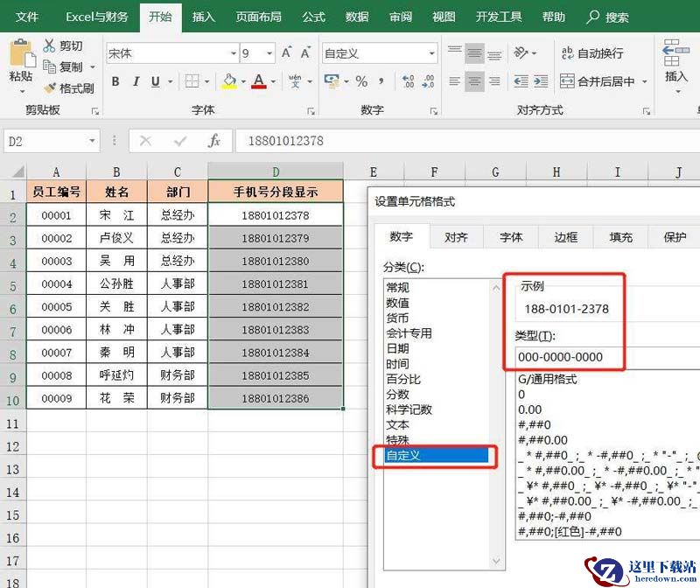
Task: Increase font size with large A icon
Action: [x=287, y=52]
